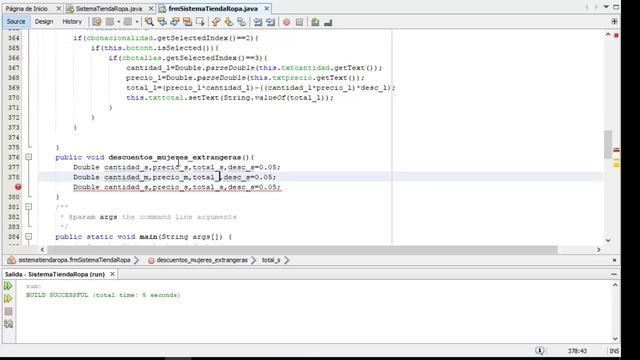Go to Previous Bookmark icon

click(216, 22)
